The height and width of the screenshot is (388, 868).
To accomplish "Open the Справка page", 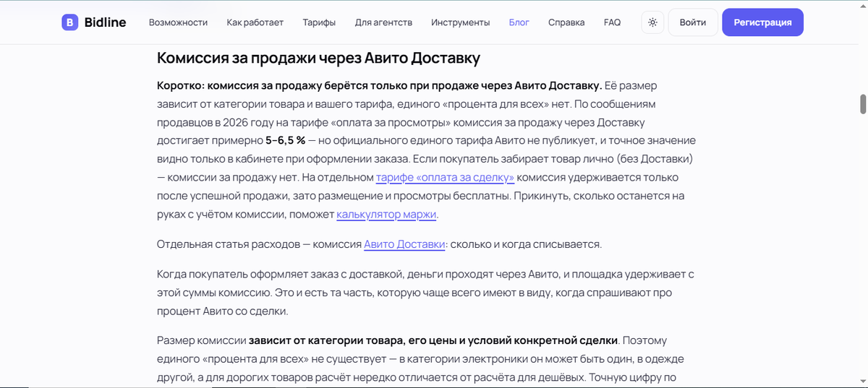I will click(x=566, y=22).
